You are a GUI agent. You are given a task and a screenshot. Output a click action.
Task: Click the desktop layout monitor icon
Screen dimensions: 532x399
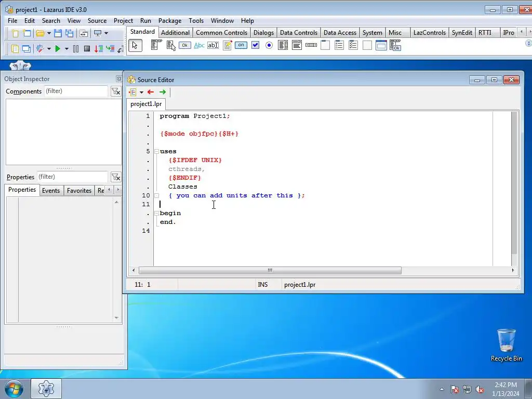point(98,33)
